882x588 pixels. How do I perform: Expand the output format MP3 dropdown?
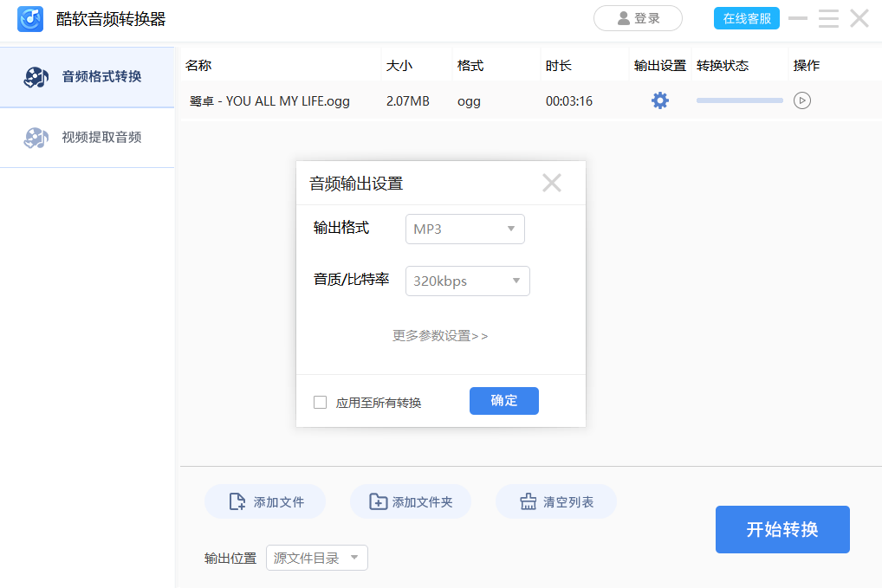pos(465,229)
